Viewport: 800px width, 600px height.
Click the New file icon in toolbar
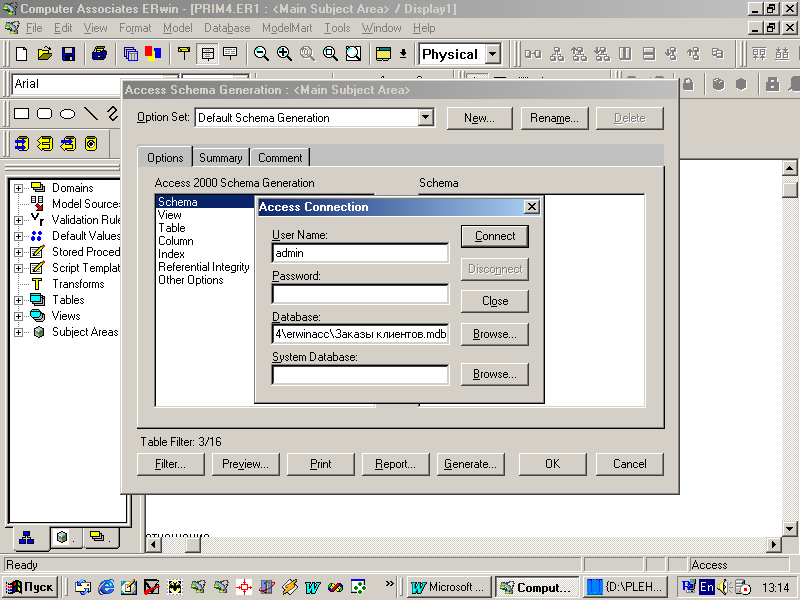(21, 54)
